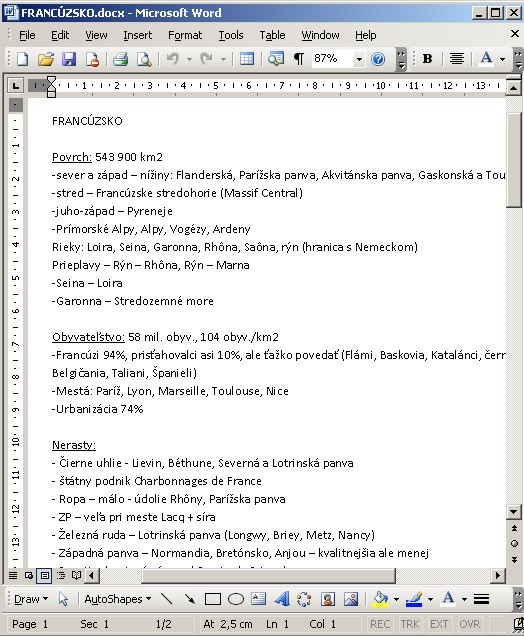Insert WordArt
Screen dimensions: 524x636
tap(281, 599)
